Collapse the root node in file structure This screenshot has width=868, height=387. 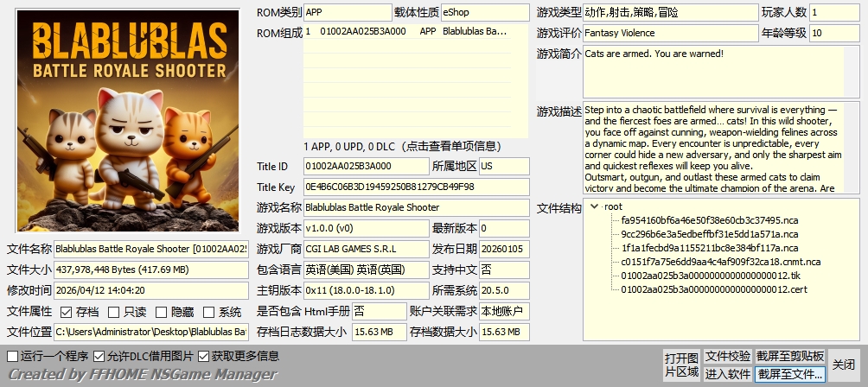click(x=594, y=206)
